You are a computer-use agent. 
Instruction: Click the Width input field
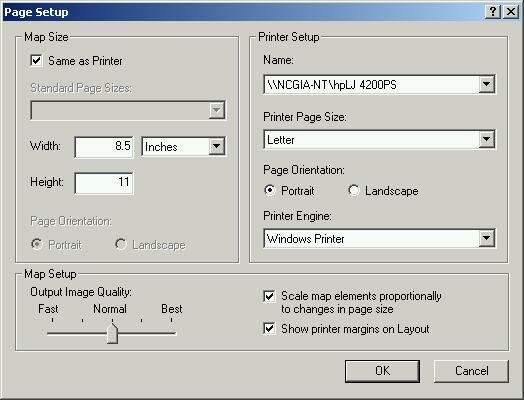(x=104, y=146)
